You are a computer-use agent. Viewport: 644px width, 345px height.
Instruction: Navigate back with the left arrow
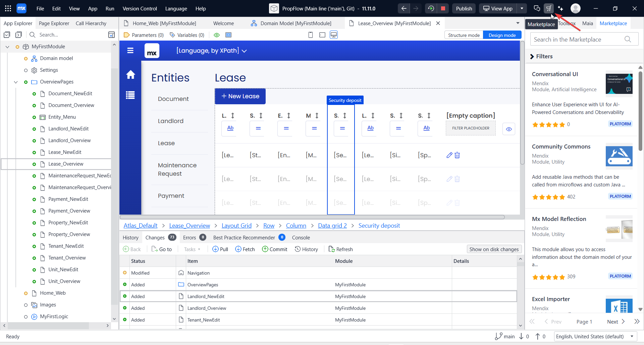coord(404,8)
